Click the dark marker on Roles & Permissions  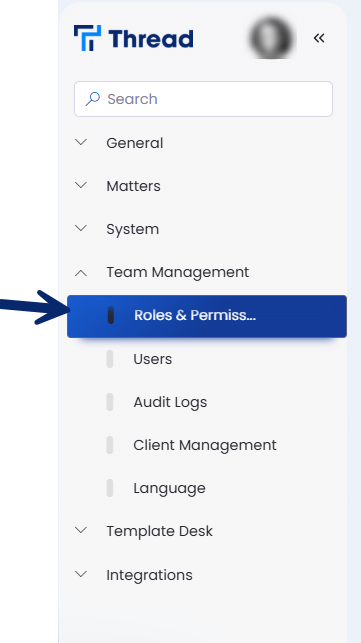pos(110,315)
